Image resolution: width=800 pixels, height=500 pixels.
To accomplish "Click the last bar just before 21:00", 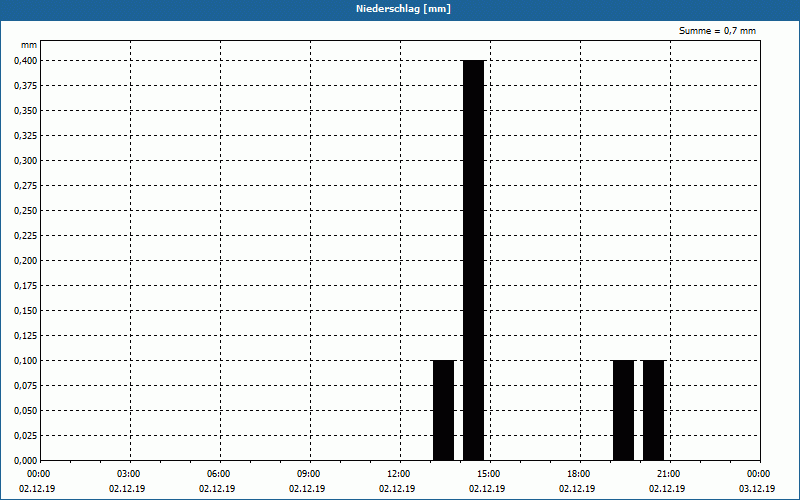I will 654,410.
